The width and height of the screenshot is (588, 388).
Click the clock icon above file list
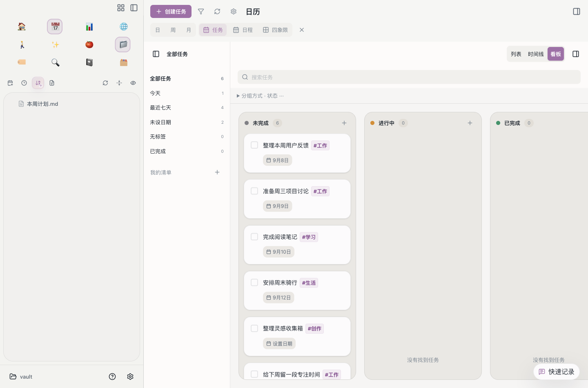[x=24, y=83]
